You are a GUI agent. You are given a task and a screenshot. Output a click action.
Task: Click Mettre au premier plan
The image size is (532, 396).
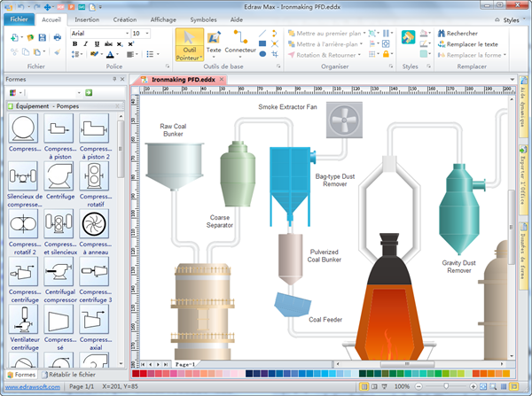click(x=328, y=34)
